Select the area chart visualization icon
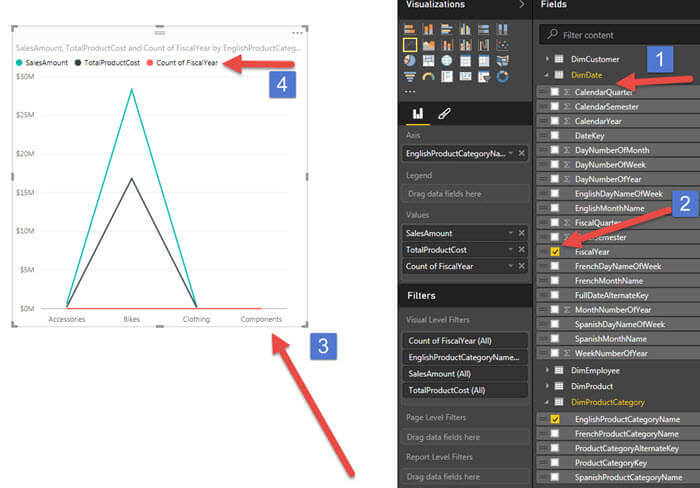 click(429, 45)
